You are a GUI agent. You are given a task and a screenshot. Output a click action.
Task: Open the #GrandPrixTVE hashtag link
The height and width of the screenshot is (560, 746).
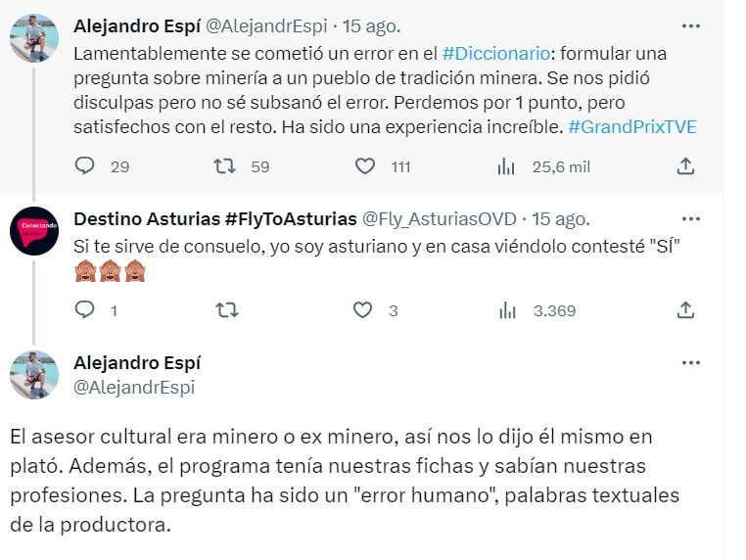(x=633, y=127)
